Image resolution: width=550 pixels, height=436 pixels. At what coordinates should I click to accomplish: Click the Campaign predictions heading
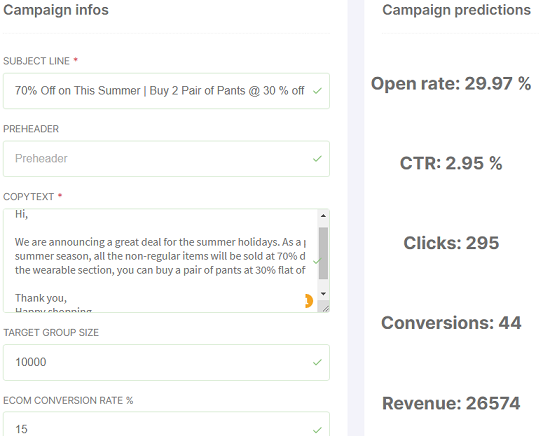click(x=456, y=10)
